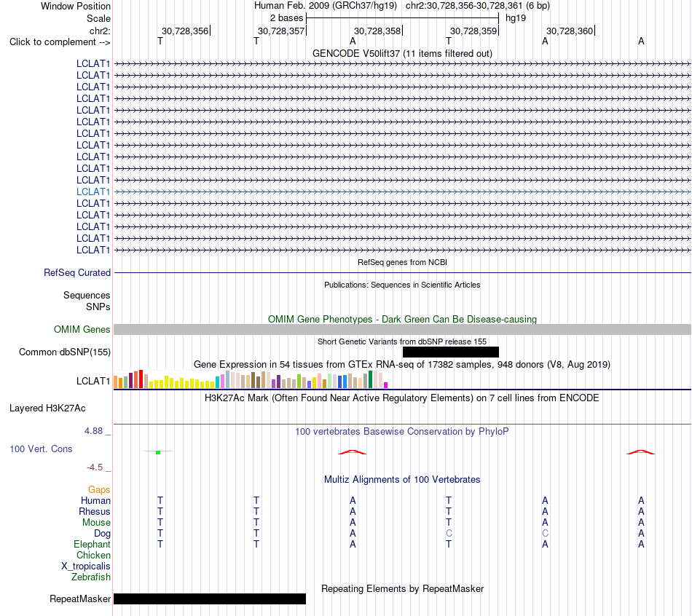Click the SNPs track label
This screenshot has height=616, width=692.
(x=98, y=307)
